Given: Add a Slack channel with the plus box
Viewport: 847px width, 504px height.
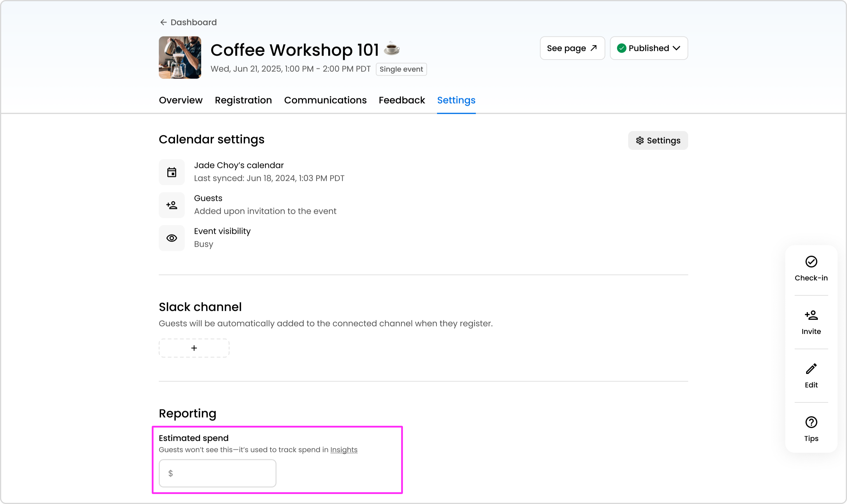Looking at the screenshot, I should [x=194, y=348].
